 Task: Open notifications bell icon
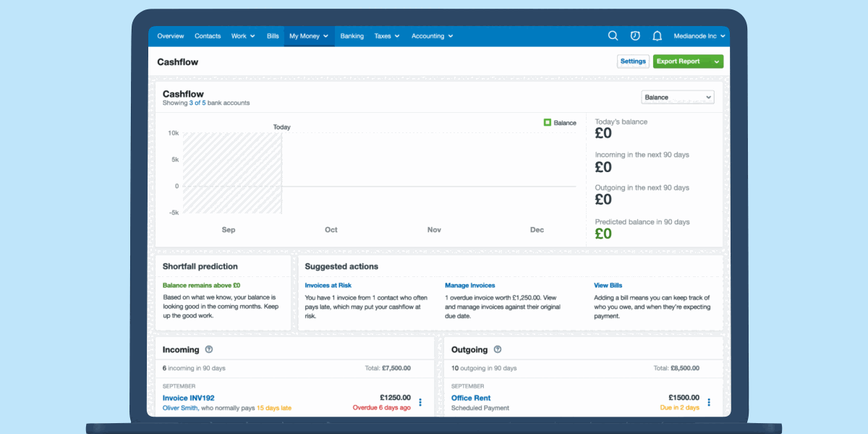pyautogui.click(x=657, y=35)
